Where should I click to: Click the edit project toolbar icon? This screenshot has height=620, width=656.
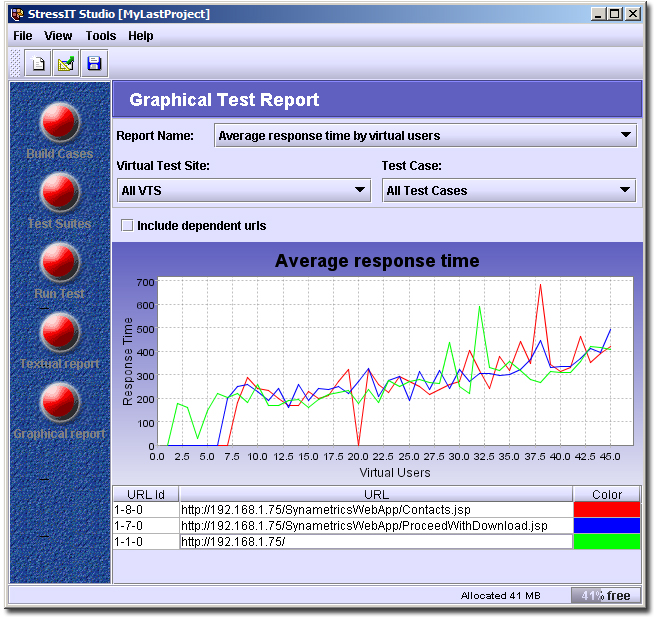[x=66, y=64]
